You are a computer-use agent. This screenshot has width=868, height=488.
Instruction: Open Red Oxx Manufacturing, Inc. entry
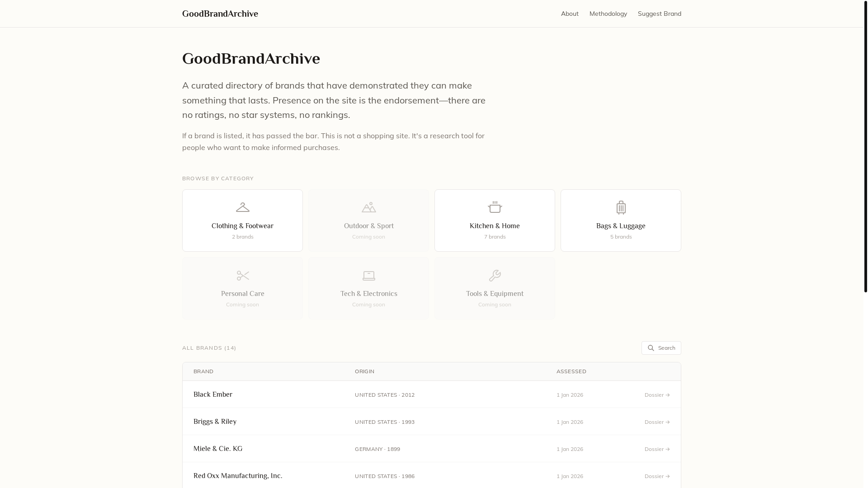pyautogui.click(x=238, y=476)
